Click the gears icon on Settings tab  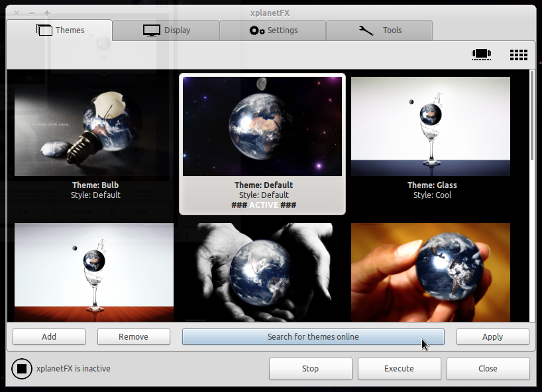pos(257,30)
